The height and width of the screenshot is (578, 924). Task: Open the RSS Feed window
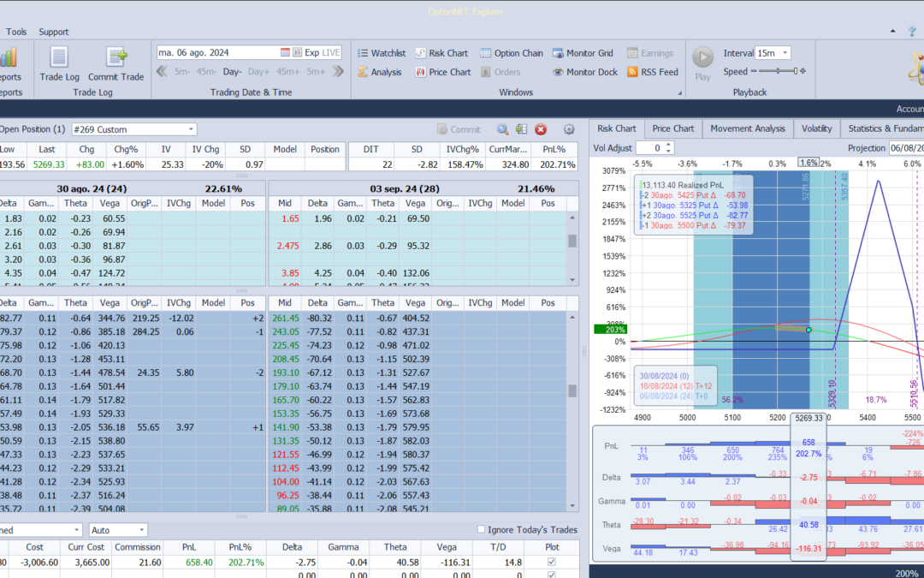652,72
